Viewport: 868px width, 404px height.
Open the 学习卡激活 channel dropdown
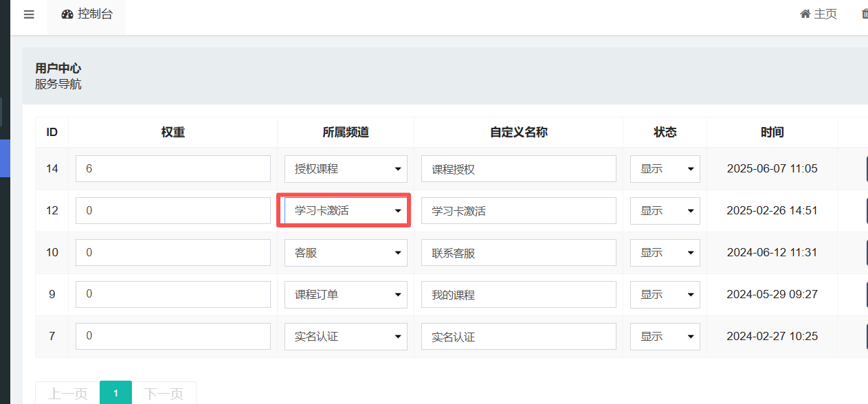346,211
